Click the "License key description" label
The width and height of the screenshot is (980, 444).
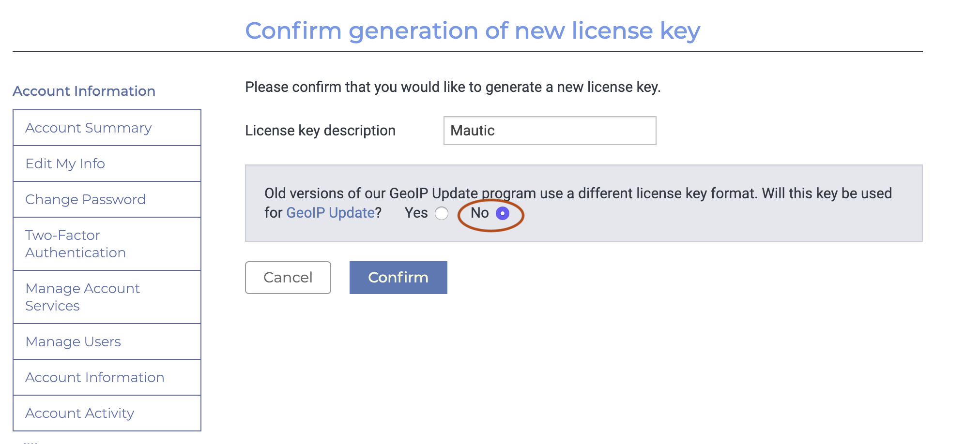click(320, 131)
